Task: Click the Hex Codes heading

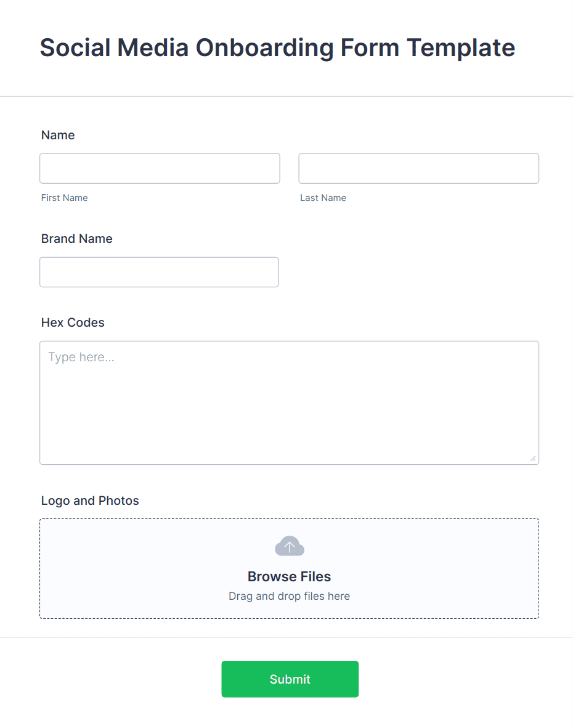Action: click(73, 322)
